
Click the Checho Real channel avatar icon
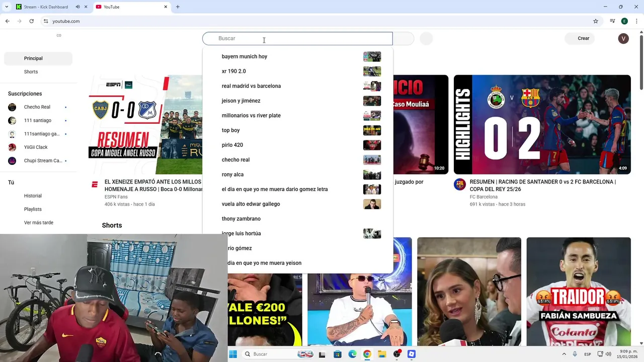tap(12, 107)
